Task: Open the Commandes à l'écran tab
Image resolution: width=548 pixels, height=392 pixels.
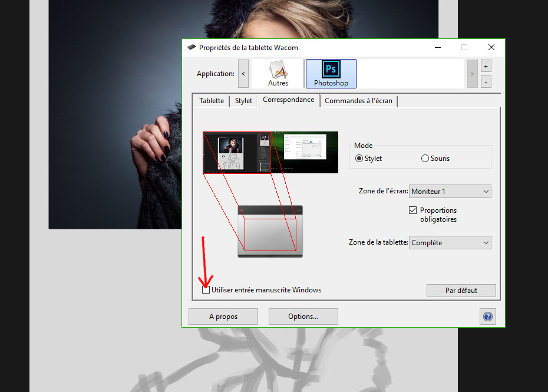Action: tap(358, 101)
